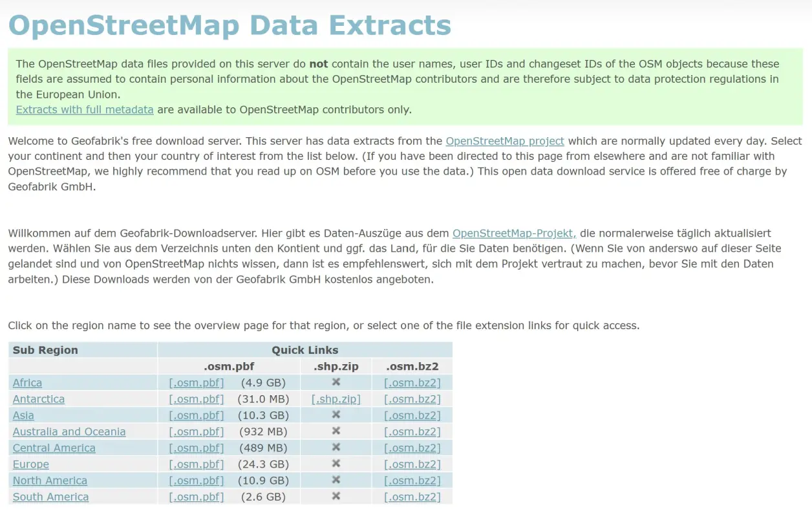Click the bold word 'not' in notice
Screen dimensions: 812x520
pyautogui.click(x=319, y=64)
